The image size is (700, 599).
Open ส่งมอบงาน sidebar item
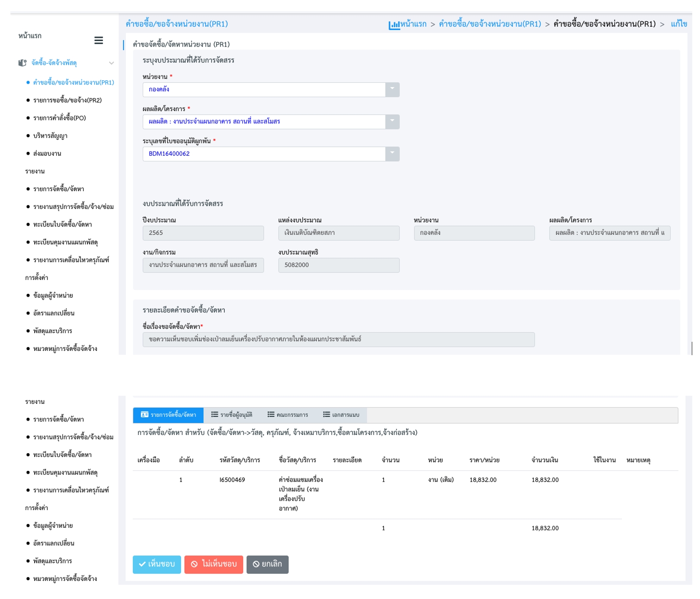[47, 153]
